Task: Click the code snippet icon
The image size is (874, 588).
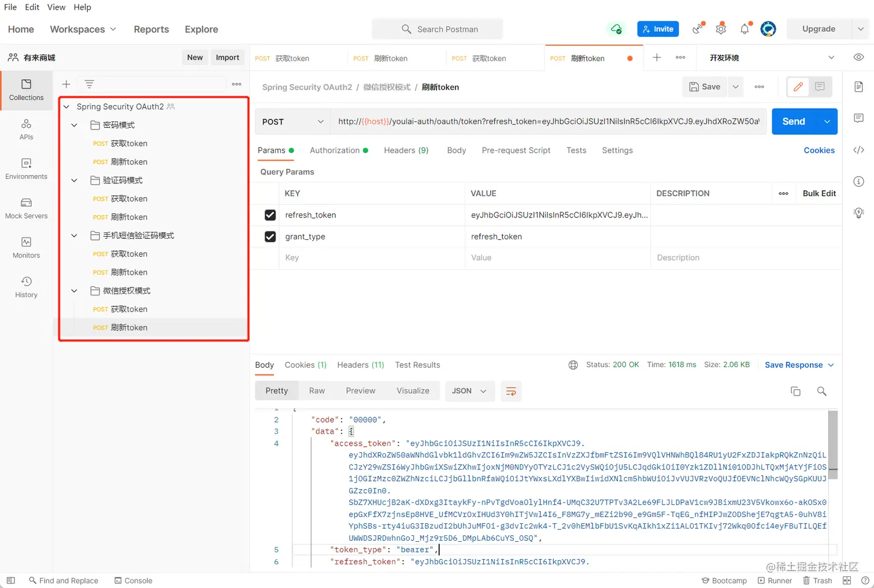Action: pyautogui.click(x=858, y=150)
